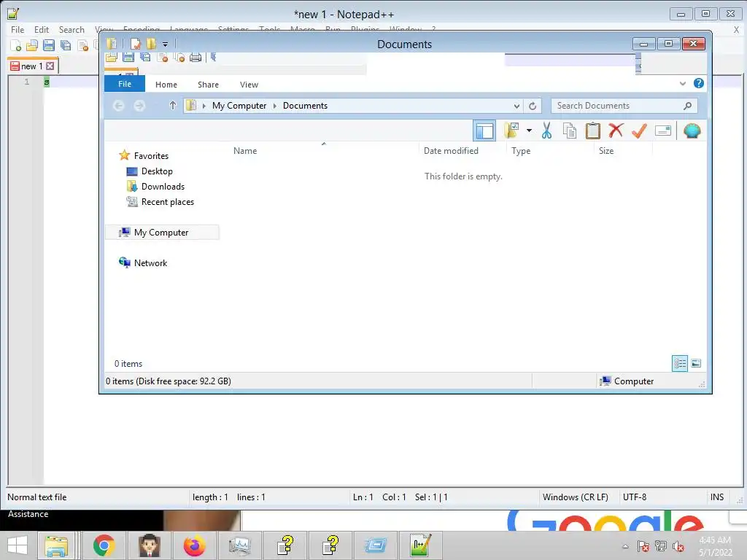Click the folder options icon with checkbox
The image size is (747, 560).
[511, 131]
